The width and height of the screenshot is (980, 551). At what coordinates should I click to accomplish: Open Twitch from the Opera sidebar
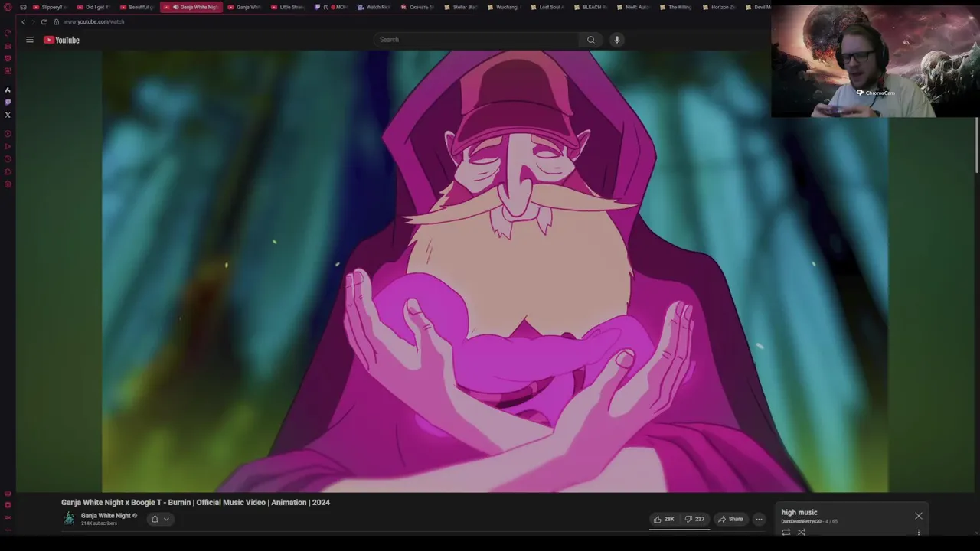point(8,102)
